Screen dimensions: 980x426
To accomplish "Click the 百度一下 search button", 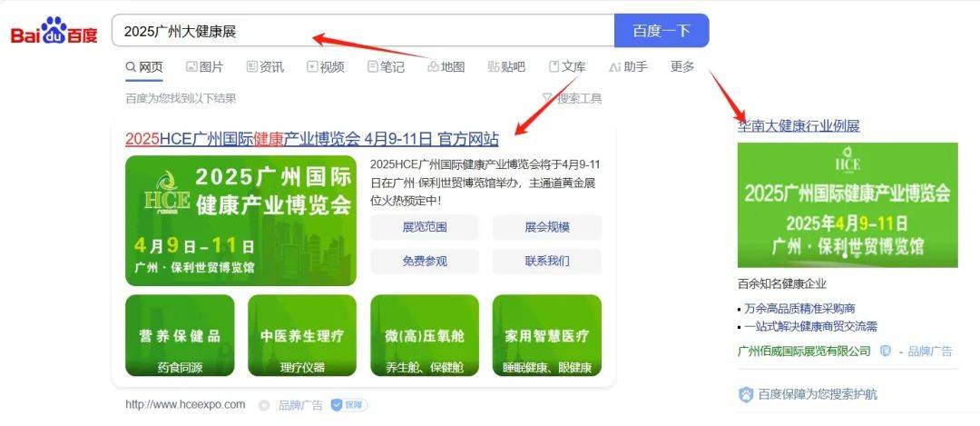I will coord(661,31).
